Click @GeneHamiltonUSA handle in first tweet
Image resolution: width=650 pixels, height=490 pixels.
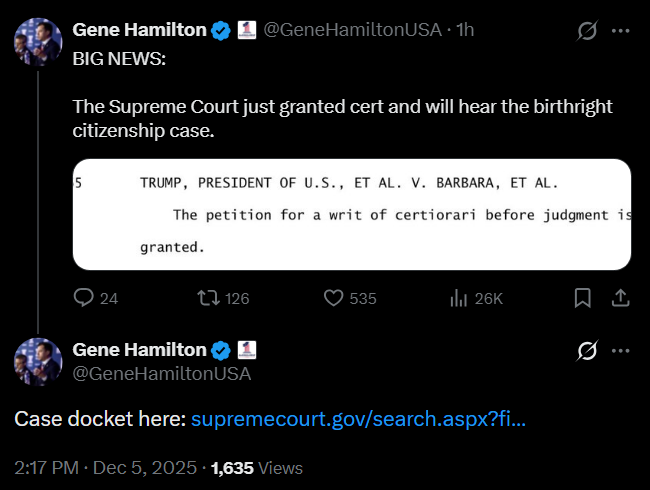pyautogui.click(x=352, y=30)
